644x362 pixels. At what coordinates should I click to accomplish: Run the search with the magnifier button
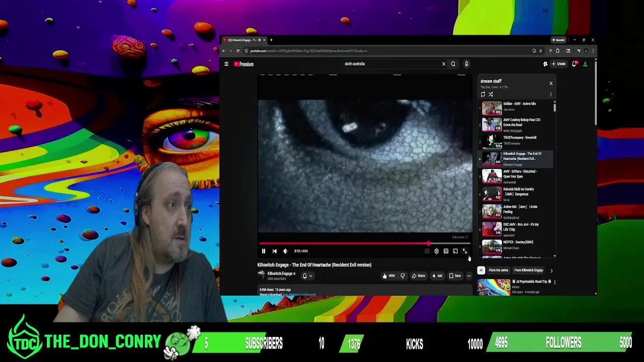tap(453, 64)
